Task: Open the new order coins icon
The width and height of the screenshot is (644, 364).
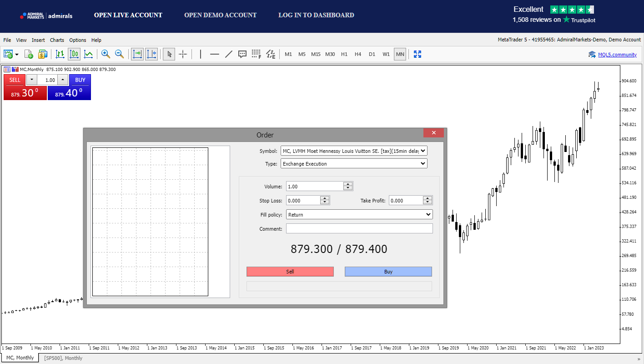Action: point(43,54)
